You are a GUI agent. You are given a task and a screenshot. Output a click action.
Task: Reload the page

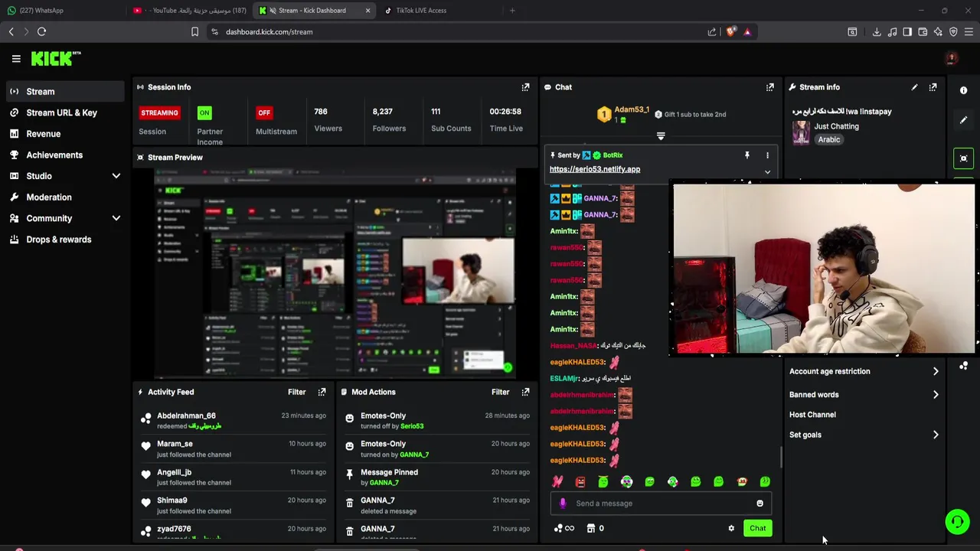(41, 31)
